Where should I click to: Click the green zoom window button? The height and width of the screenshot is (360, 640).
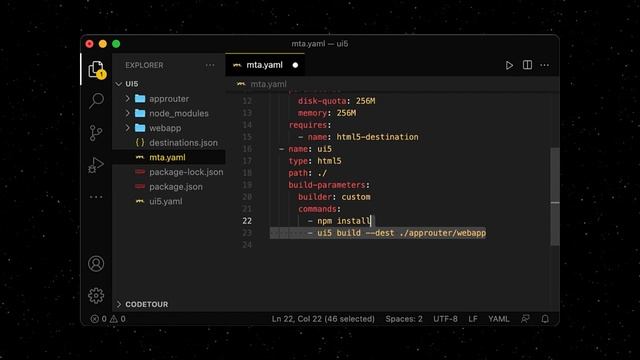tap(116, 44)
